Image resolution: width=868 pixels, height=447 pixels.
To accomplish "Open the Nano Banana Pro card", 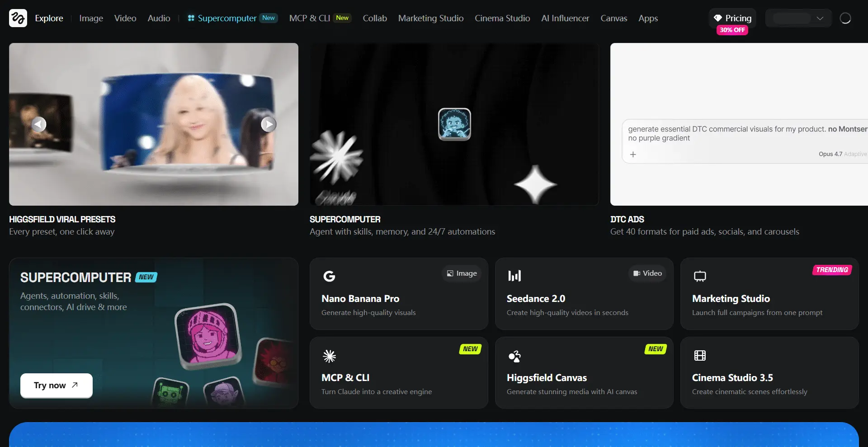I will [399, 294].
